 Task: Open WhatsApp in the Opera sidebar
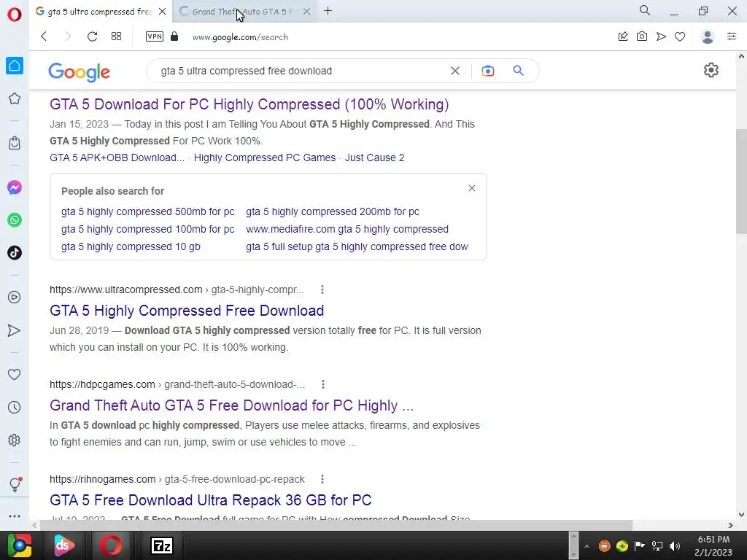[x=15, y=220]
